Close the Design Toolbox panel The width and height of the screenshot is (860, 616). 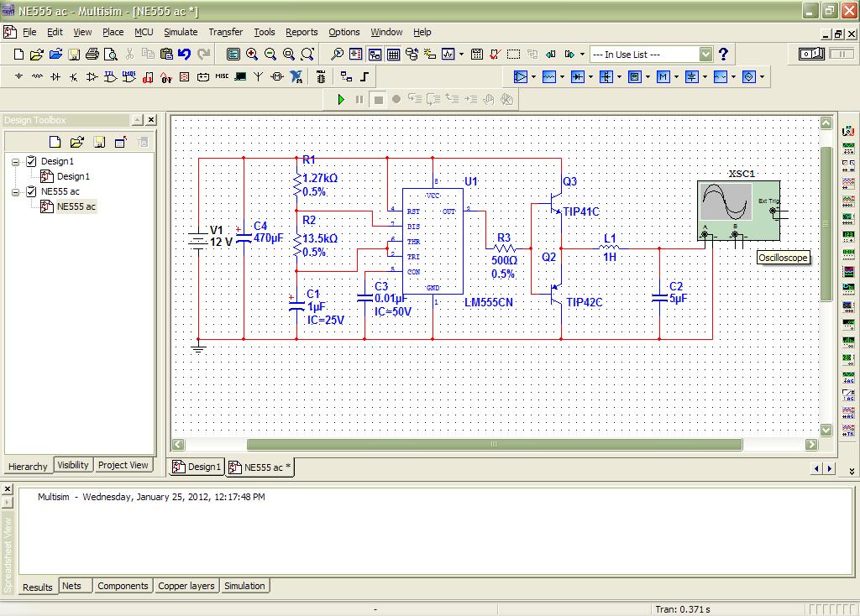point(150,120)
